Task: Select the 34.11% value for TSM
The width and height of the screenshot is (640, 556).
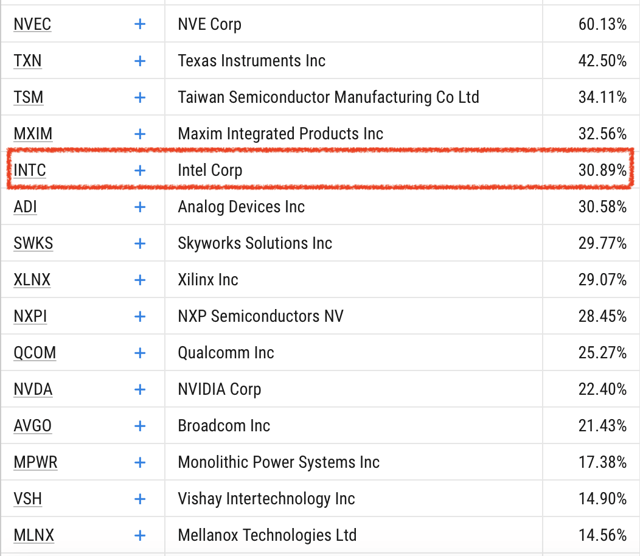Action: (x=602, y=97)
